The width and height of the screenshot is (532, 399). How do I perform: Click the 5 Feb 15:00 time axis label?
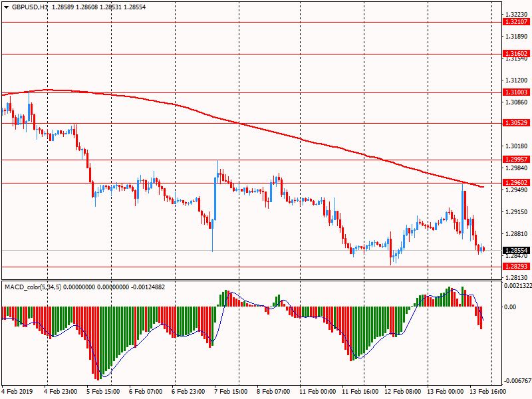pyautogui.click(x=103, y=392)
